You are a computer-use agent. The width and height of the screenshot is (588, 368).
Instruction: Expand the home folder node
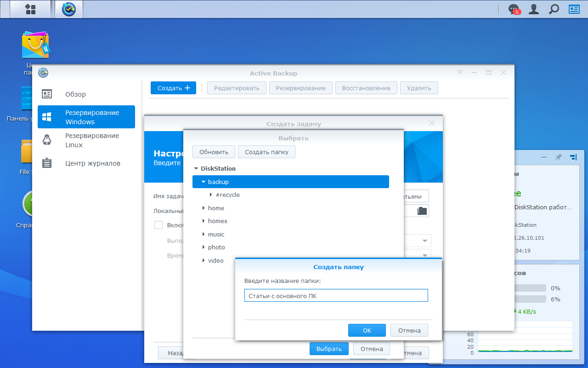[x=204, y=208]
